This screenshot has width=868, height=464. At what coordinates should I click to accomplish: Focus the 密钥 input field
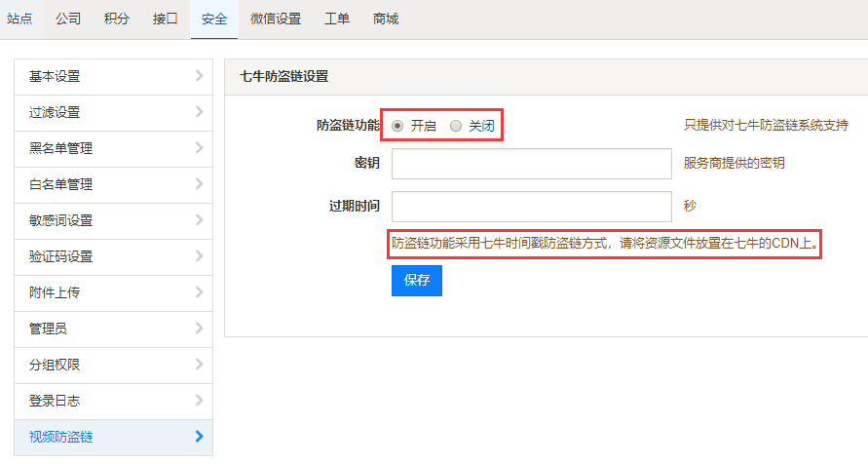(x=532, y=164)
